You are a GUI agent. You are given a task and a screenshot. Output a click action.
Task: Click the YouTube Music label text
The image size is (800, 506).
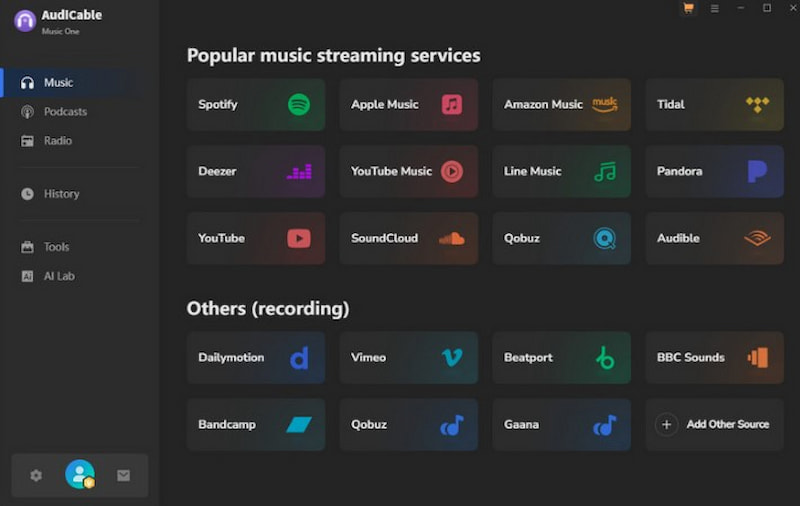(391, 171)
